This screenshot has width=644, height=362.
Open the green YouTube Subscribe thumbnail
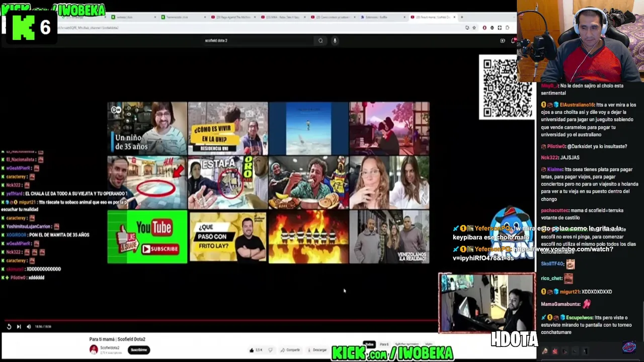[x=147, y=237]
